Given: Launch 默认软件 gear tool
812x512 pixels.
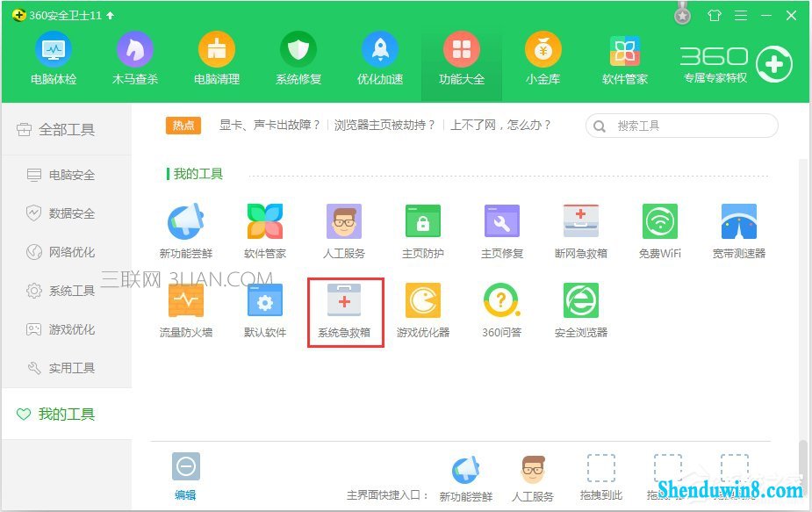Looking at the screenshot, I should point(265,310).
